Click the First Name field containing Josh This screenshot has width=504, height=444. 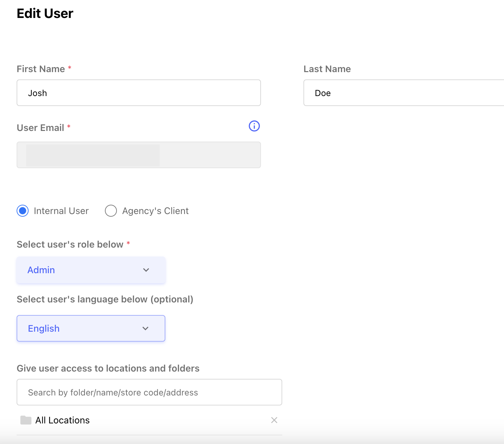point(139,93)
